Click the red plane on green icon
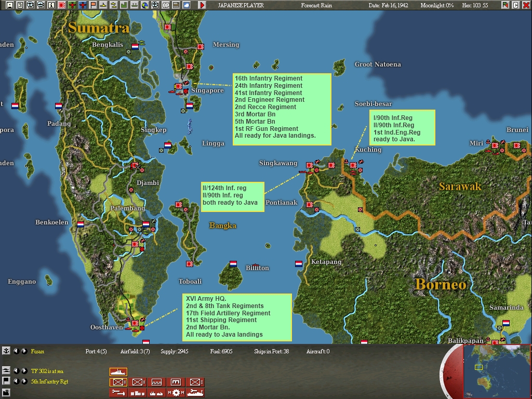This screenshot has height=399, width=532. click(72, 5)
